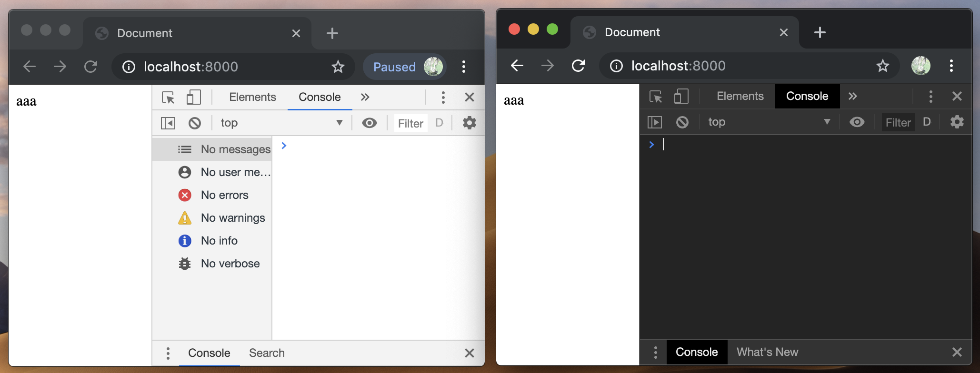
Task: Open drawer menu dots in right window
Action: click(x=655, y=352)
